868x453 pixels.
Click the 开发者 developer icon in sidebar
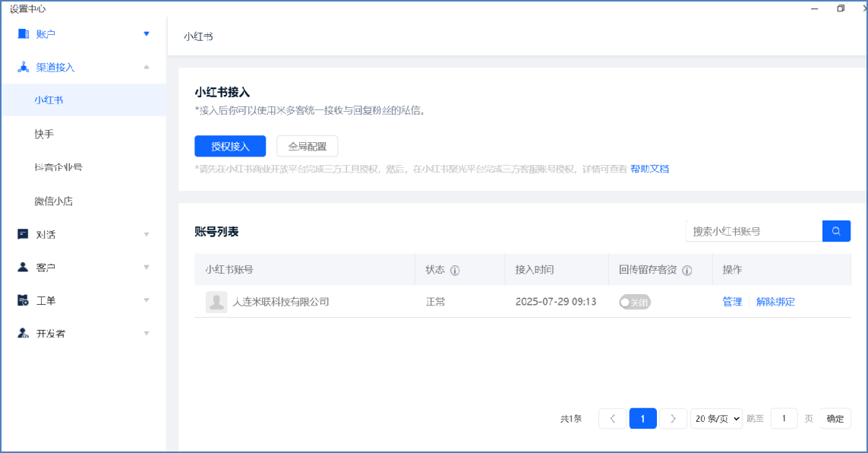(23, 334)
